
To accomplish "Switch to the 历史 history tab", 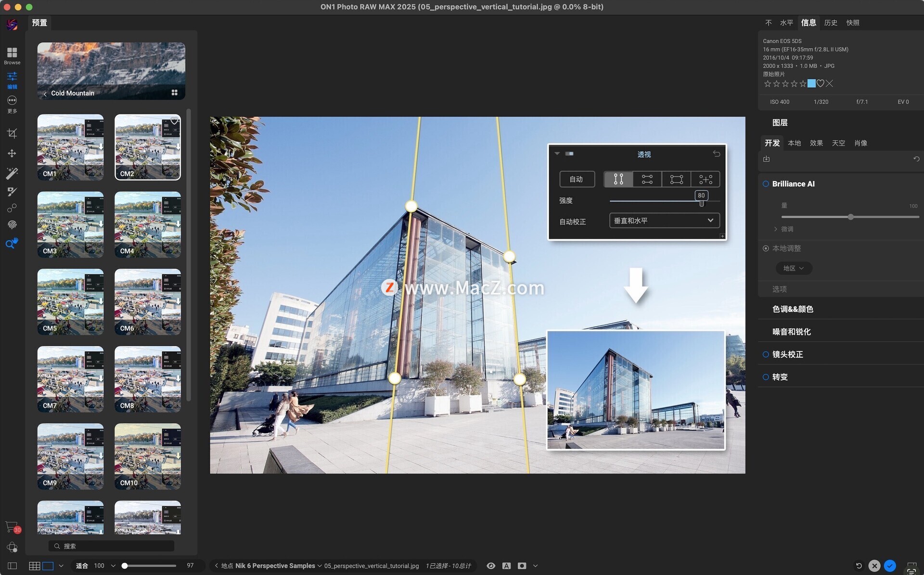I will click(x=830, y=23).
